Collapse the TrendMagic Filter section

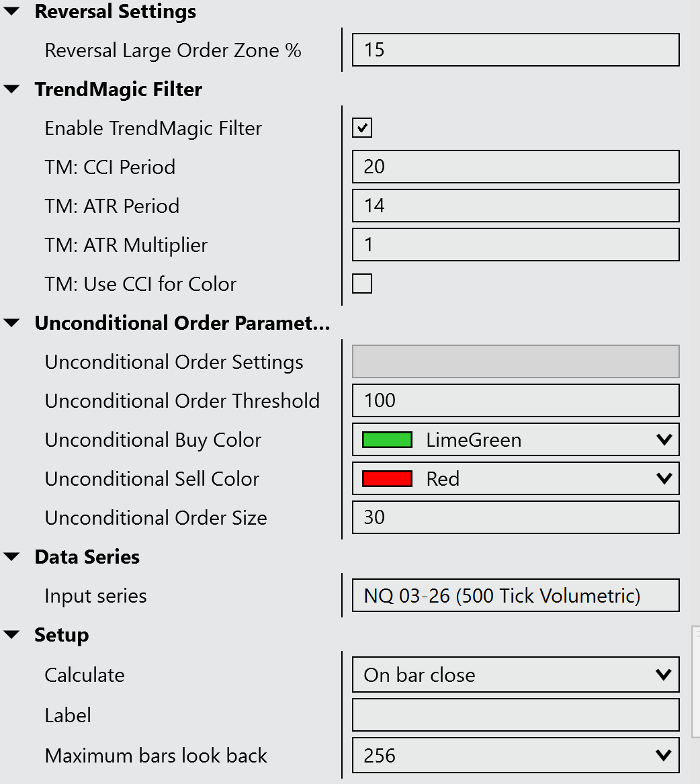12,89
